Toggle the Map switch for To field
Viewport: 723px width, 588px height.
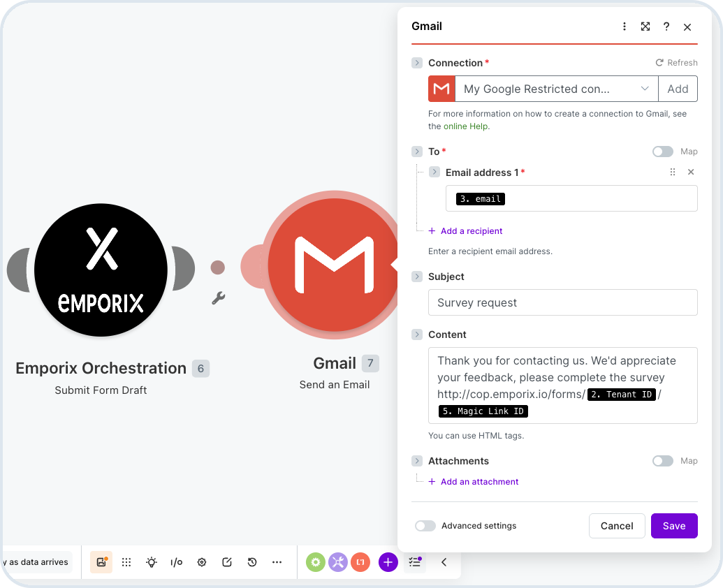(663, 152)
